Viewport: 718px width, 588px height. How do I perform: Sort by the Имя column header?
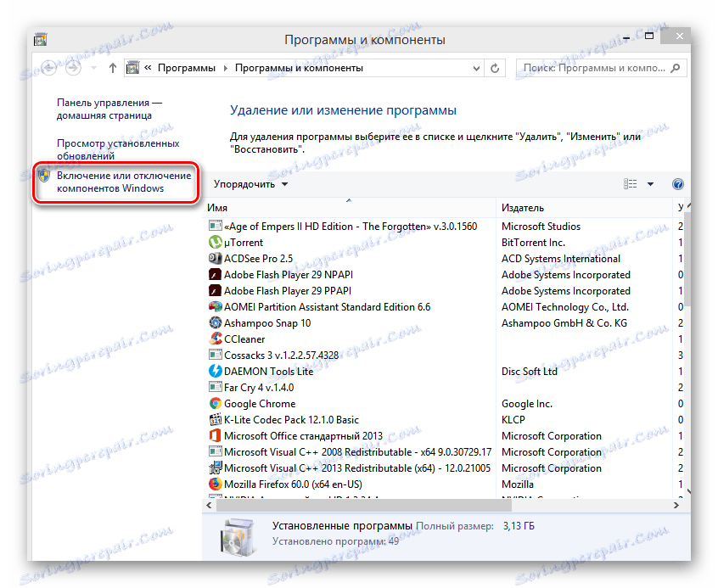(349, 208)
